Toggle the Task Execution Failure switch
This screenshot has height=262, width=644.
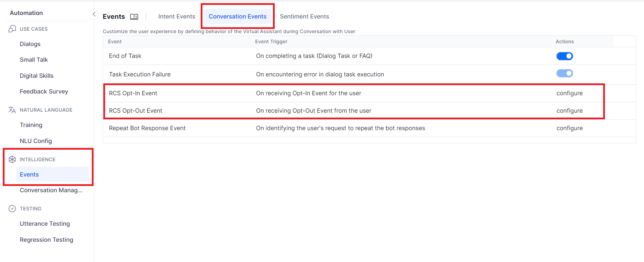(x=564, y=73)
